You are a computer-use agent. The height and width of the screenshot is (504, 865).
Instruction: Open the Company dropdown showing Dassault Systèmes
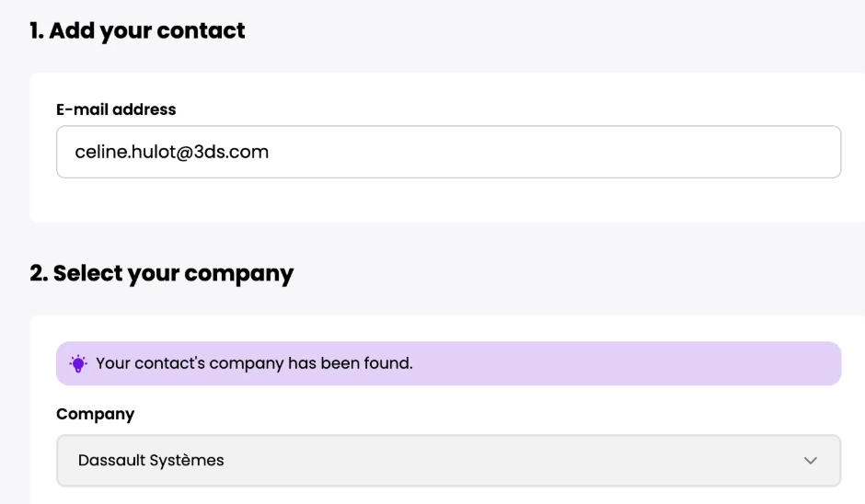click(448, 460)
